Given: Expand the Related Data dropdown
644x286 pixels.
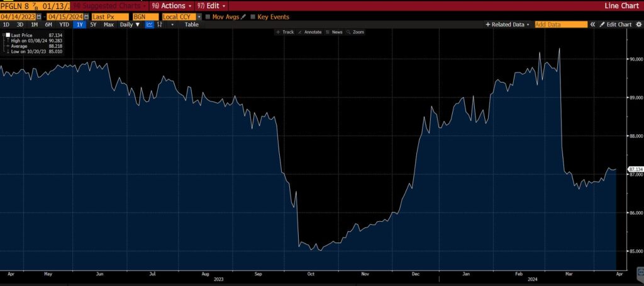Looking at the screenshot, I should [508, 25].
